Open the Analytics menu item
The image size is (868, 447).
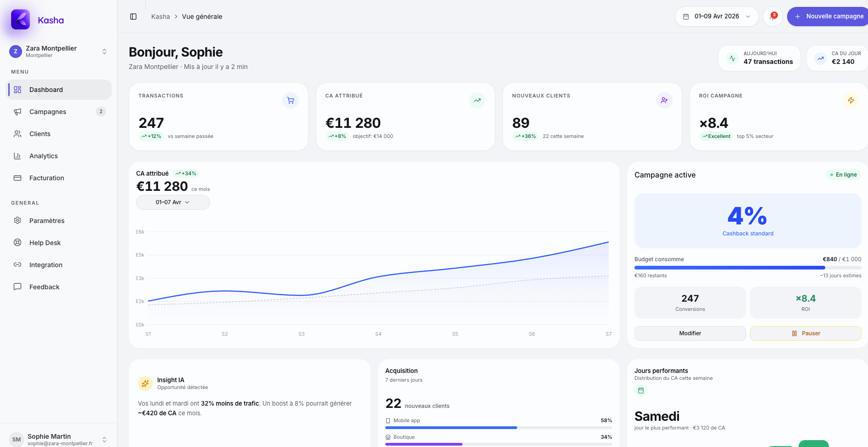coord(44,156)
